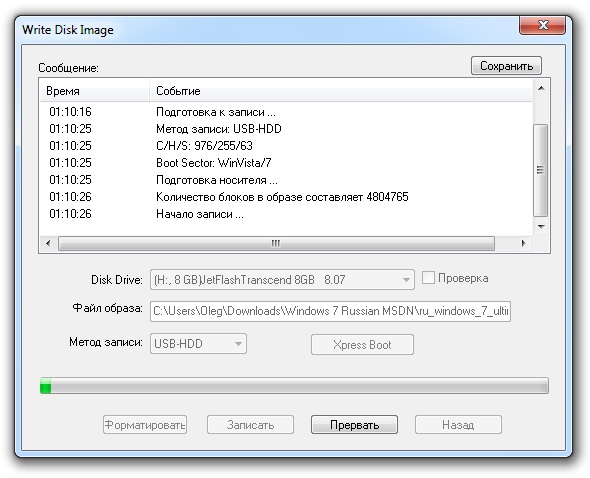Click the Назад button

point(458,425)
